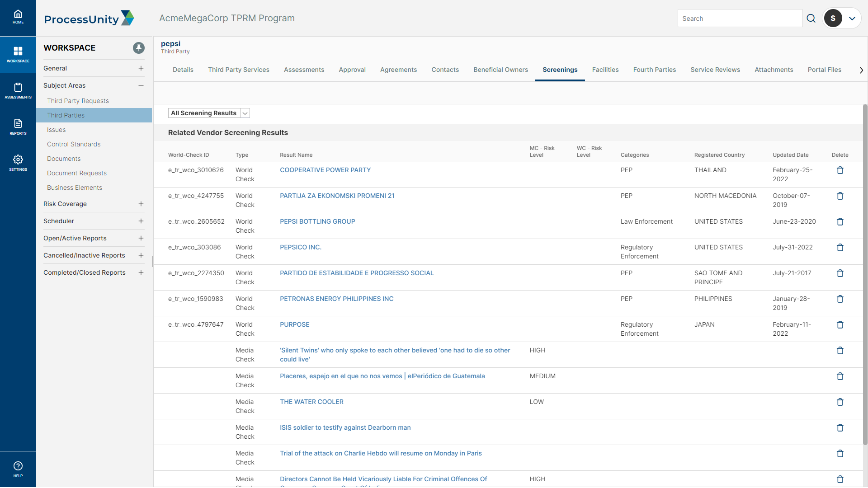
Task: Open THE WATER COOLER link
Action: (311, 402)
